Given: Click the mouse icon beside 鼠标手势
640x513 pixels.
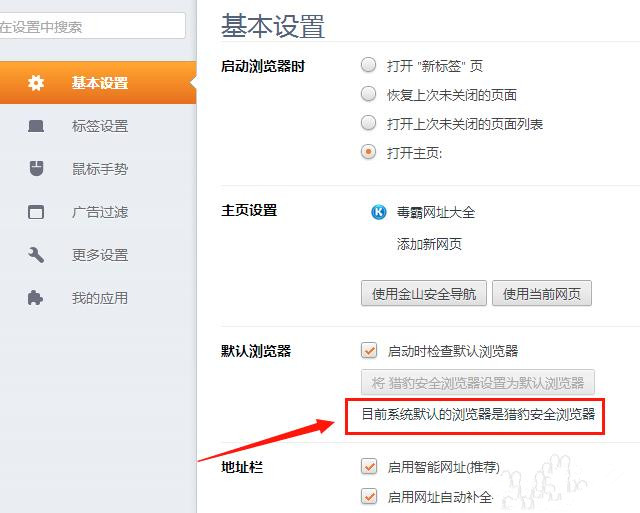Looking at the screenshot, I should [x=36, y=169].
